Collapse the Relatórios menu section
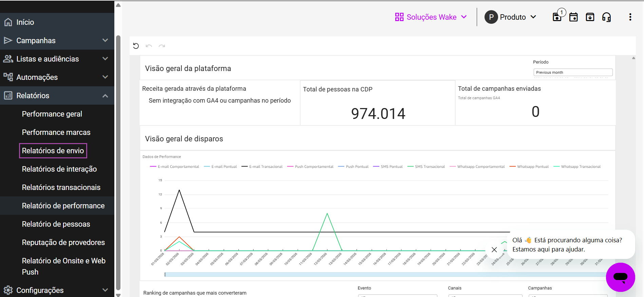644x297 pixels. pyautogui.click(x=105, y=95)
